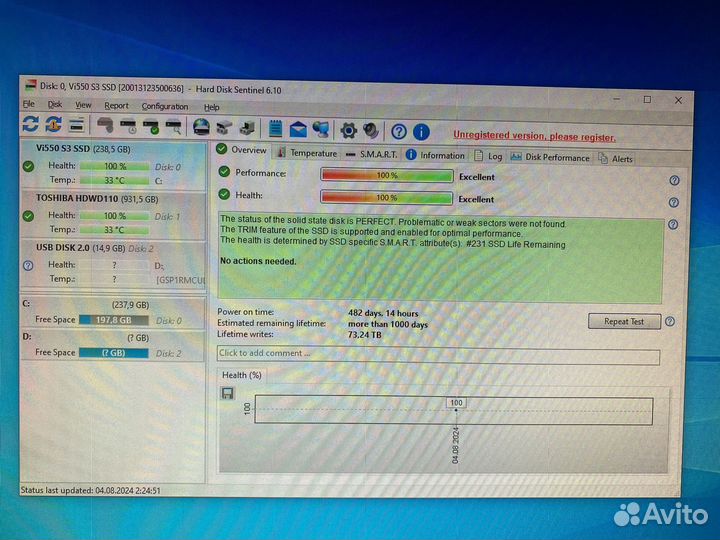The image size is (720, 540).
Task: Click the gray hard disk toolbar icon
Action: click(x=105, y=125)
